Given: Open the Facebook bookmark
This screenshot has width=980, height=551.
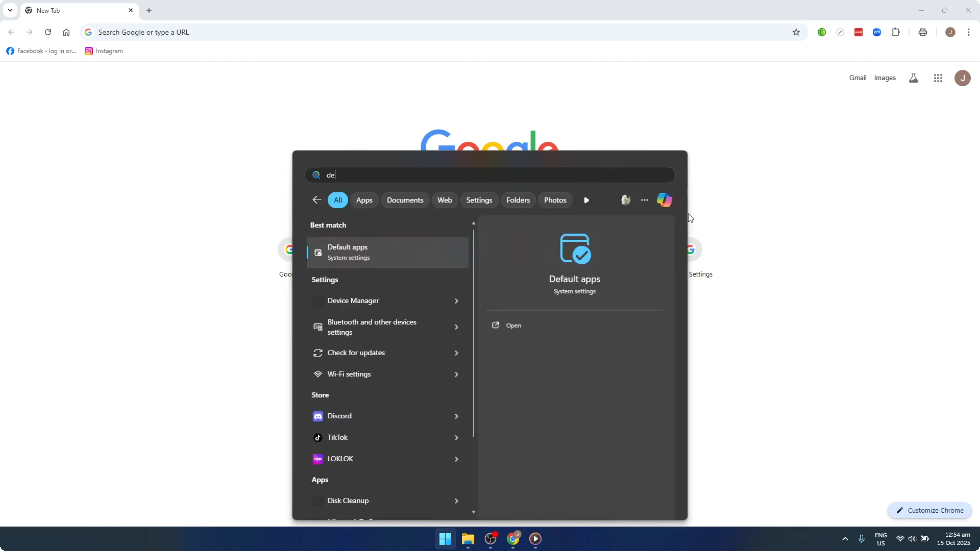Looking at the screenshot, I should tap(41, 51).
